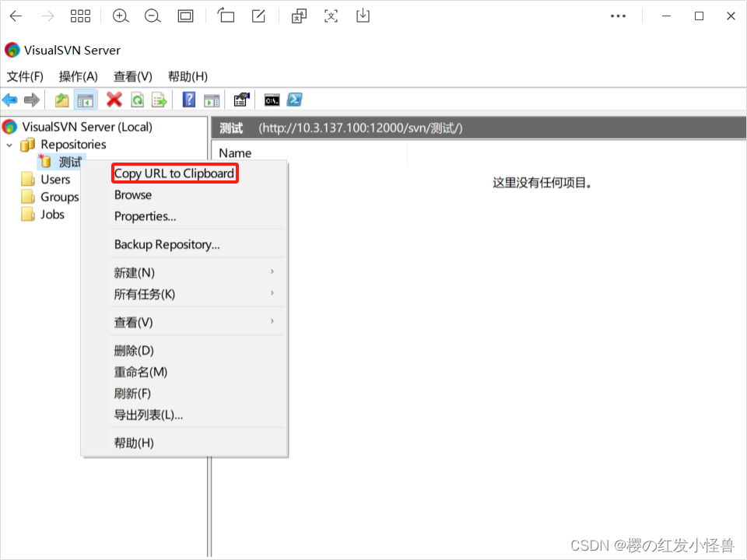This screenshot has width=747, height=560.
Task: Click the red X Delete toolbar icon
Action: 114,100
